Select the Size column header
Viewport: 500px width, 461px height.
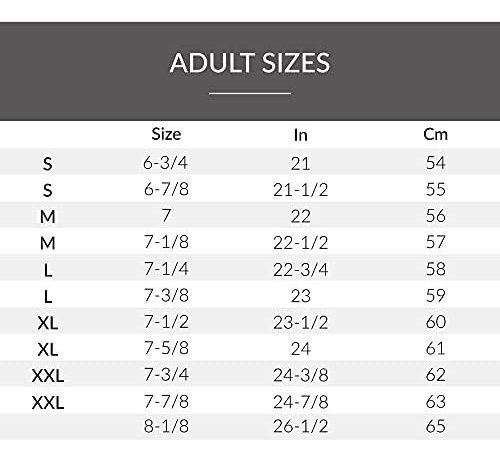point(166,134)
